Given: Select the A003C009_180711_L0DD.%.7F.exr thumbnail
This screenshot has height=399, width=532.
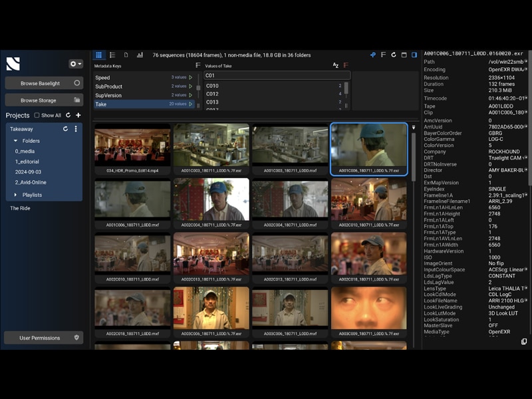Looking at the screenshot, I should [x=369, y=312].
